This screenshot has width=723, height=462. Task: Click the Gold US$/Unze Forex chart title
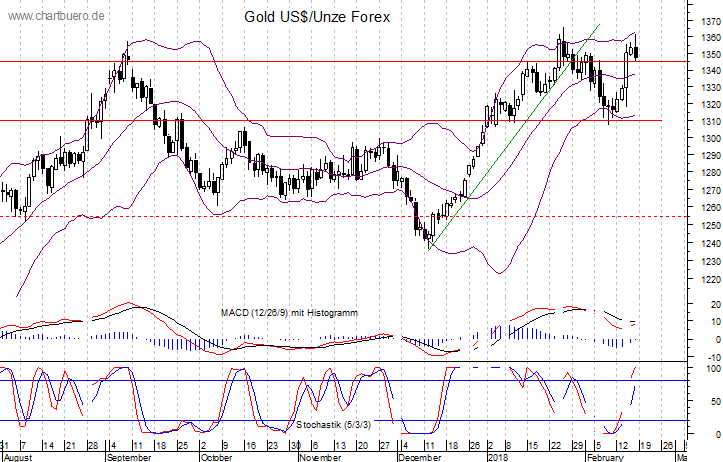318,17
